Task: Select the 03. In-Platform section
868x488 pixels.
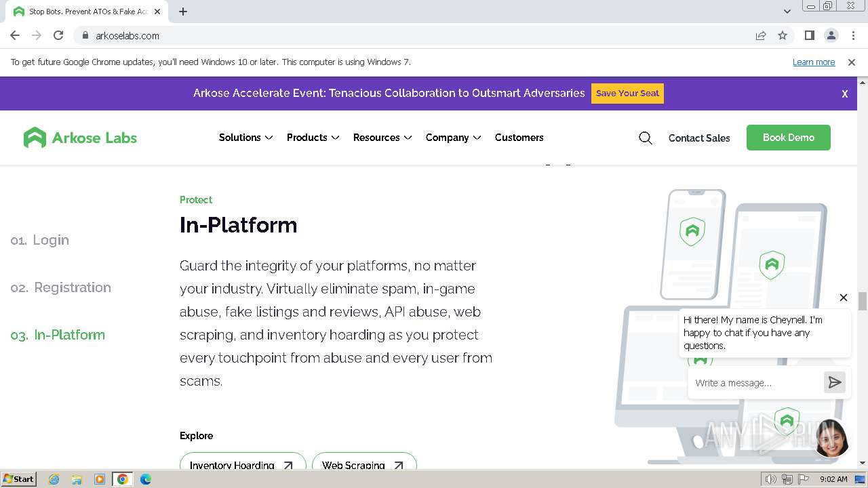Action: (58, 335)
